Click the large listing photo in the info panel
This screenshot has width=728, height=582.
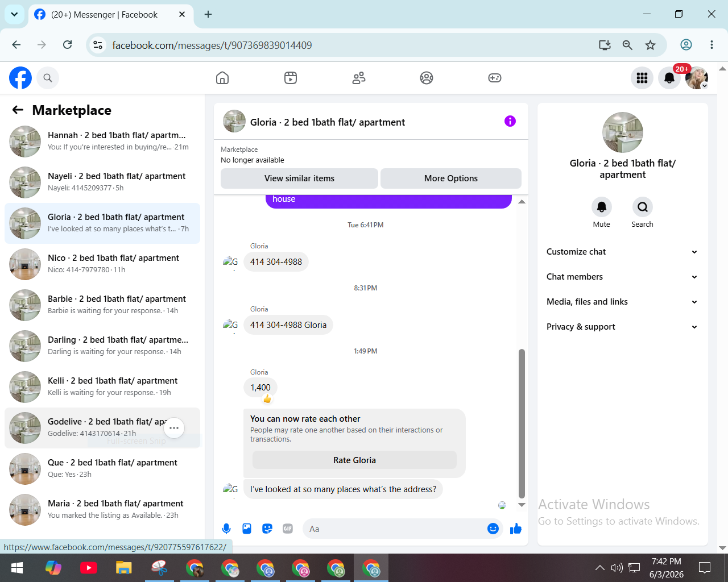pos(623,132)
